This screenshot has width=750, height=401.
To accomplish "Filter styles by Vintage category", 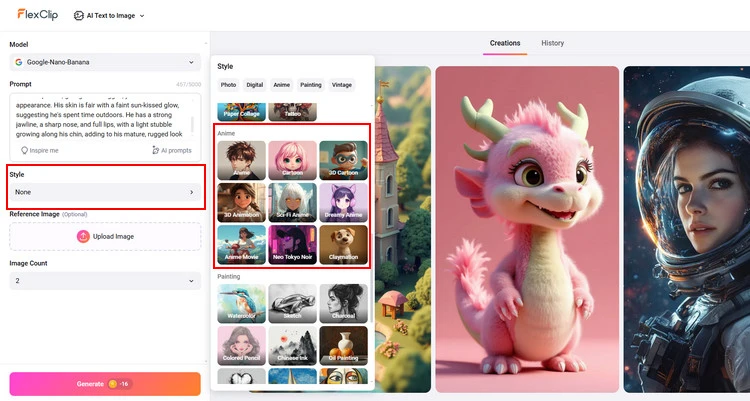I will point(342,85).
